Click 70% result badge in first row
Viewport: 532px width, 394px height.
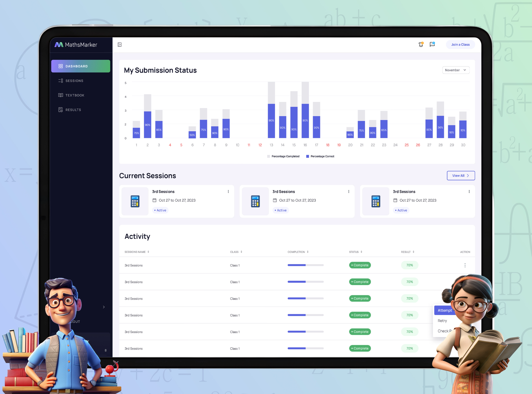[x=410, y=265]
